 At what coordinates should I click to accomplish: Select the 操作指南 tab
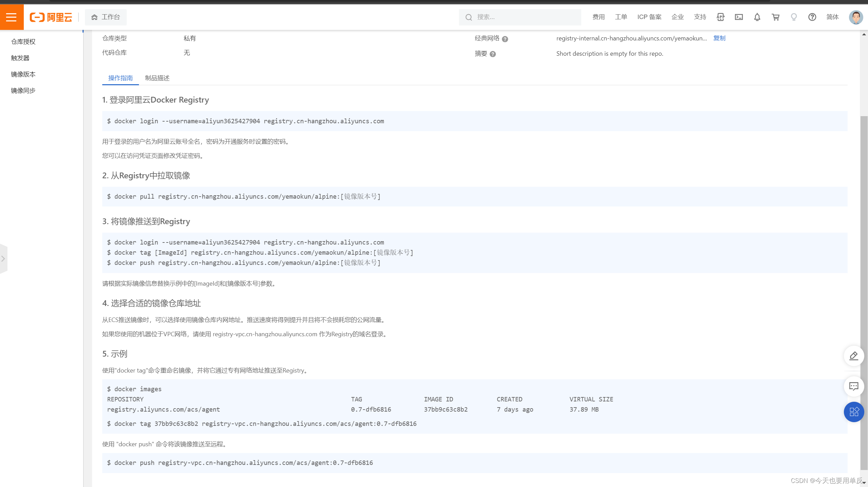(x=120, y=78)
